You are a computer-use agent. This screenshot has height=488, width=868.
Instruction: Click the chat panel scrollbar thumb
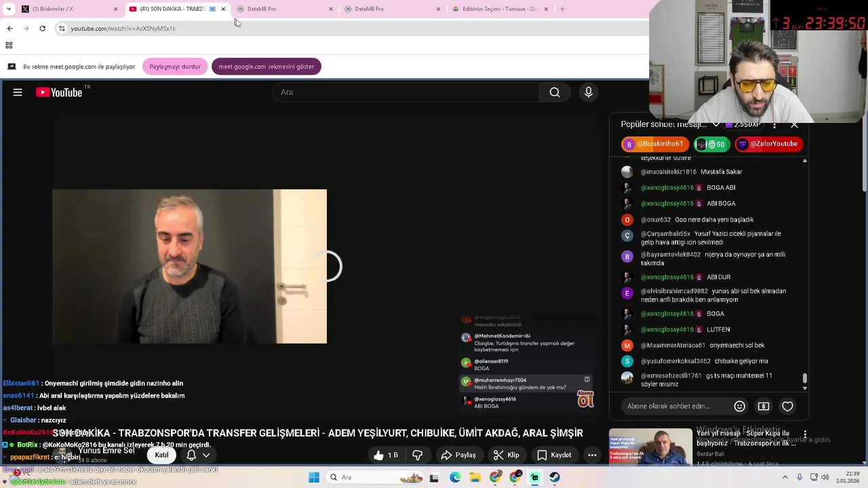pos(805,378)
